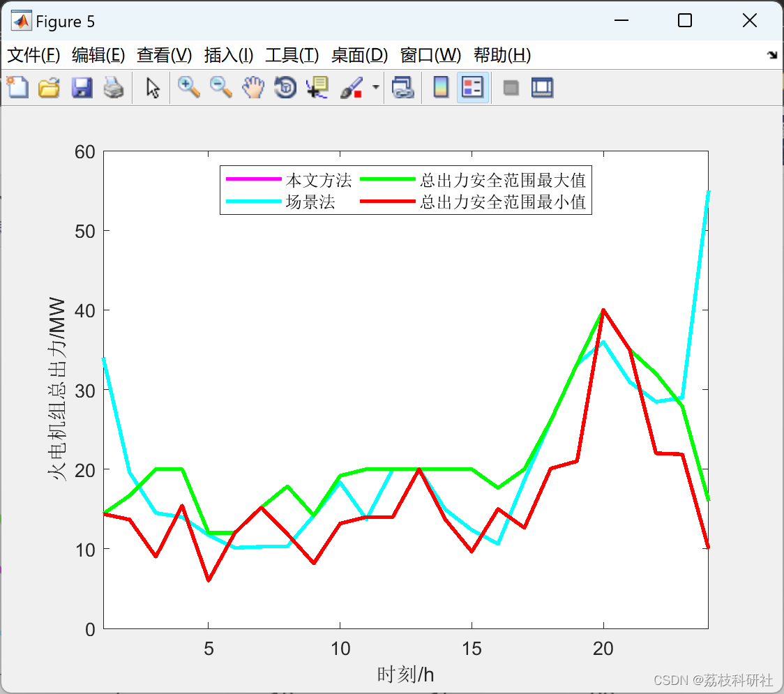
Task: Select the Zoom In magnifier tool
Action: tap(188, 88)
